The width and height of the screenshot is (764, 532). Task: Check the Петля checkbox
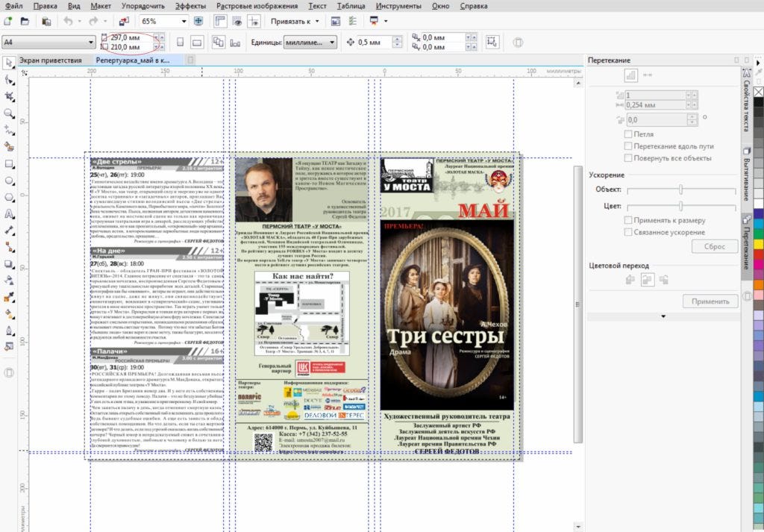coord(628,134)
